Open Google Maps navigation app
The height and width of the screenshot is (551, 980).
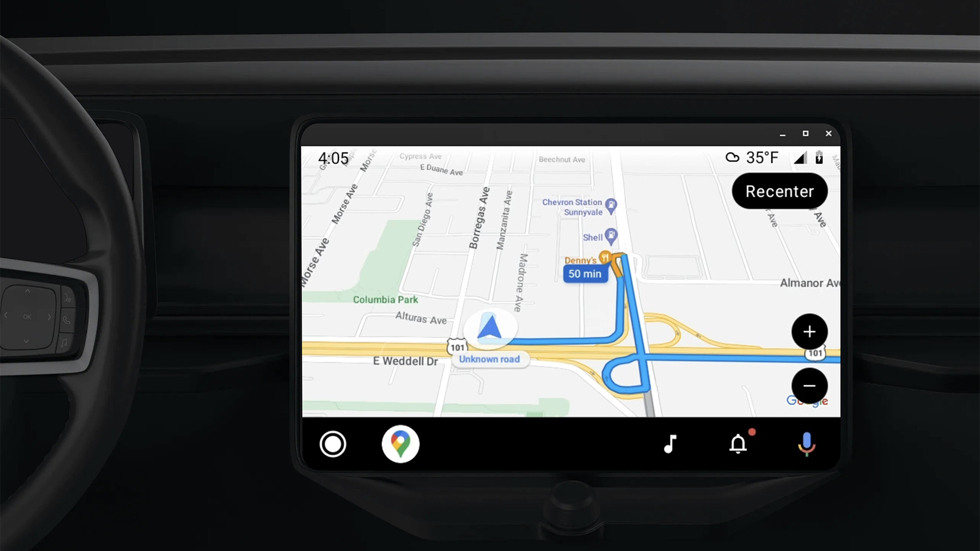401,444
